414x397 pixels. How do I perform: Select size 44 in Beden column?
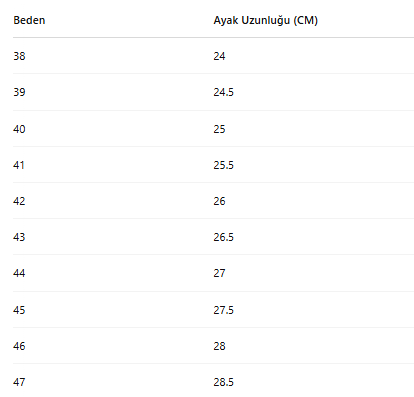tap(19, 273)
